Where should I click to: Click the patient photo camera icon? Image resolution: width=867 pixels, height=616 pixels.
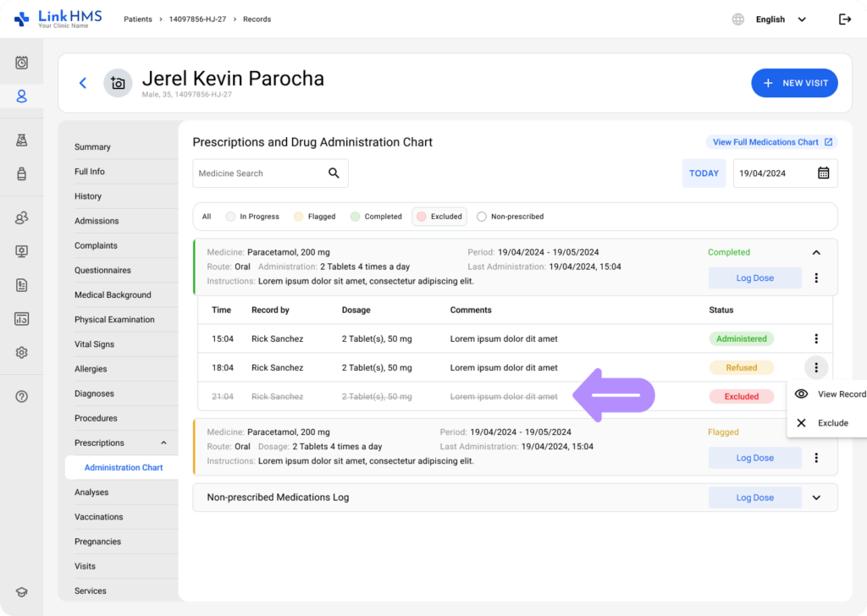[118, 83]
